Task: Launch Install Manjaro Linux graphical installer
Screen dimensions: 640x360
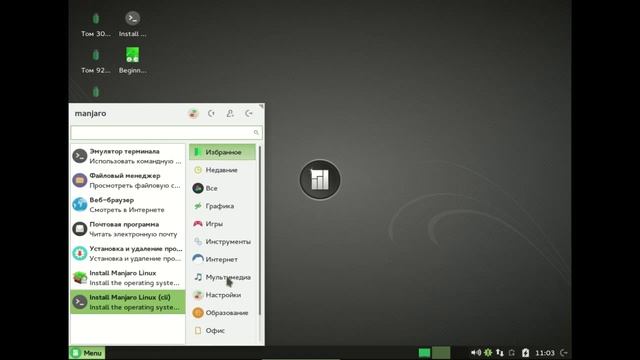Action: coord(128,278)
